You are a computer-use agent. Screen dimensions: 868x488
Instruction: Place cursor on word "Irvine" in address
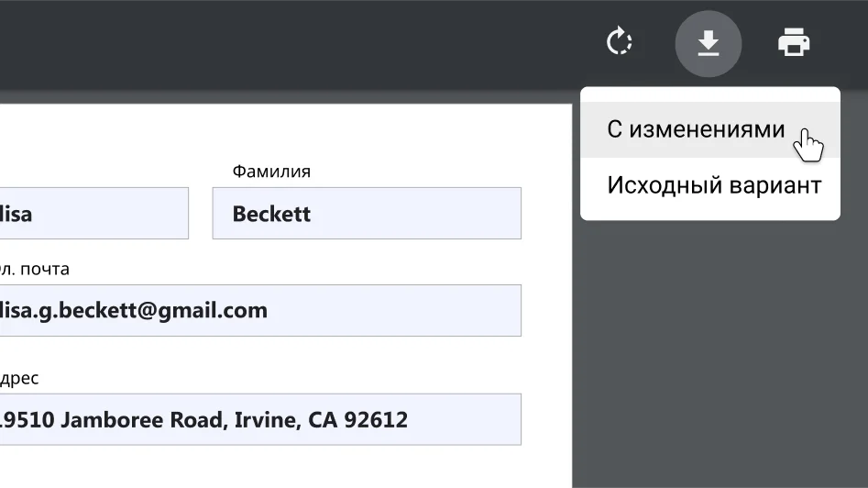pyautogui.click(x=264, y=420)
